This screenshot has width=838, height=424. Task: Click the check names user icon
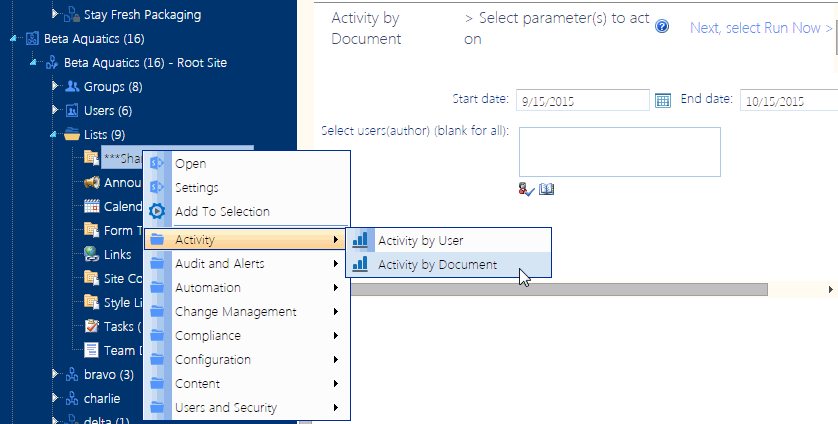tap(526, 189)
